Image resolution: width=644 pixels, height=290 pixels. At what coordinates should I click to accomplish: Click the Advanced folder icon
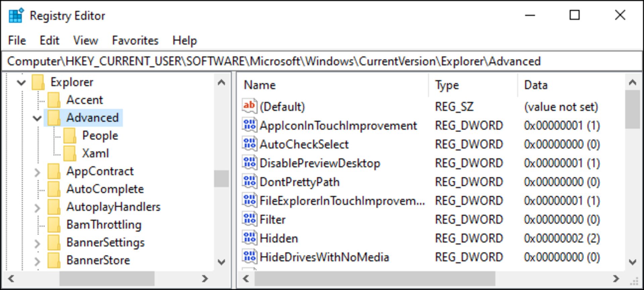[x=54, y=118]
